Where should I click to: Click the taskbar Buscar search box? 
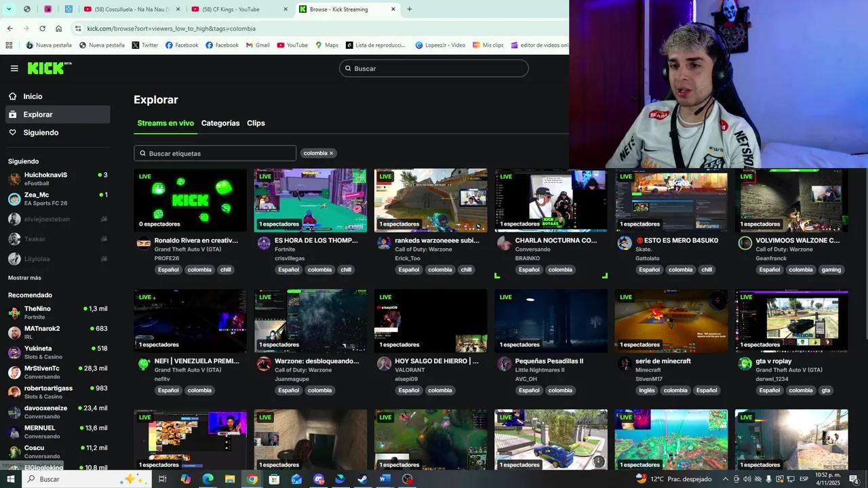88,479
